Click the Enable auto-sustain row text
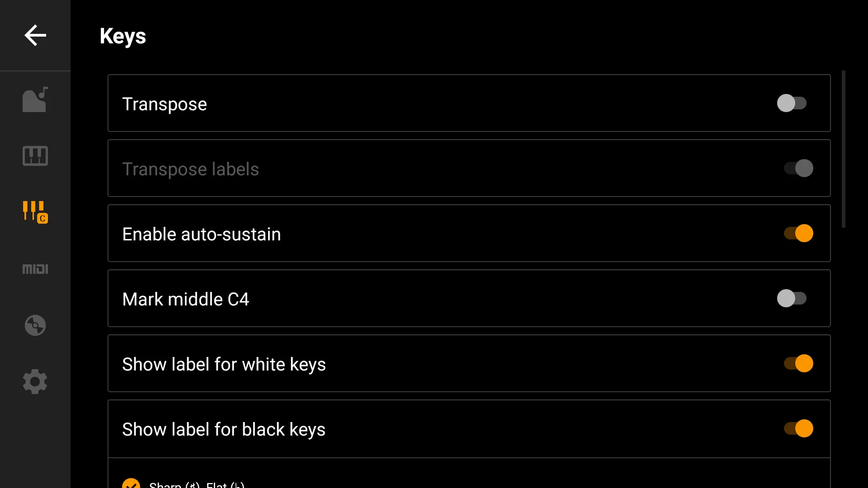Screen dimensions: 868x488 202,234
